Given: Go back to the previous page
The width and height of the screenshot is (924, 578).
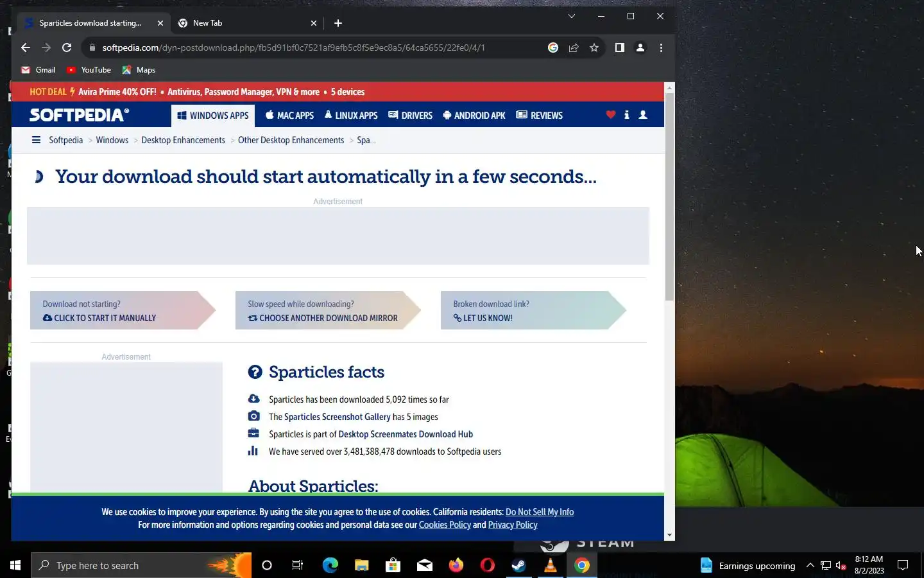Looking at the screenshot, I should (26, 48).
